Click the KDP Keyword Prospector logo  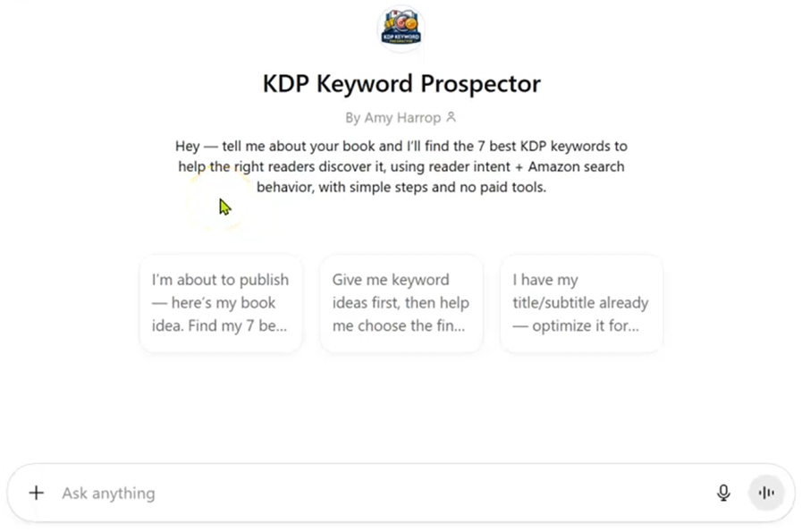click(401, 27)
